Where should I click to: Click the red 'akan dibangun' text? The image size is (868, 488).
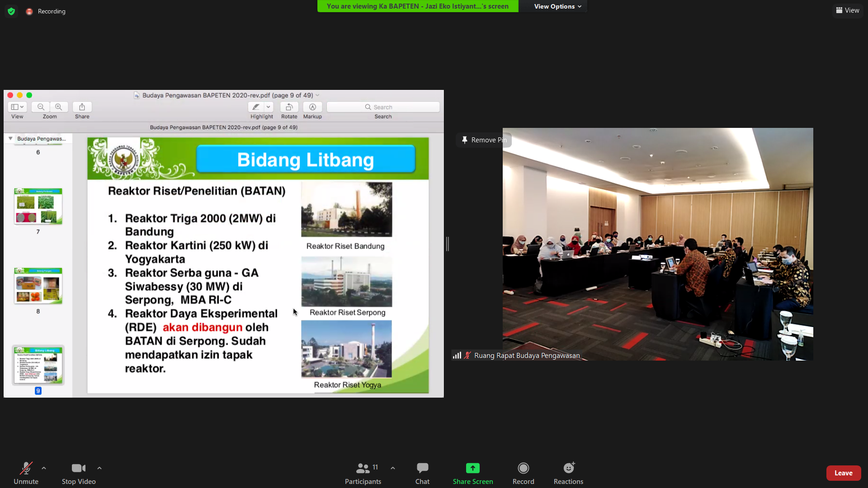click(x=203, y=327)
